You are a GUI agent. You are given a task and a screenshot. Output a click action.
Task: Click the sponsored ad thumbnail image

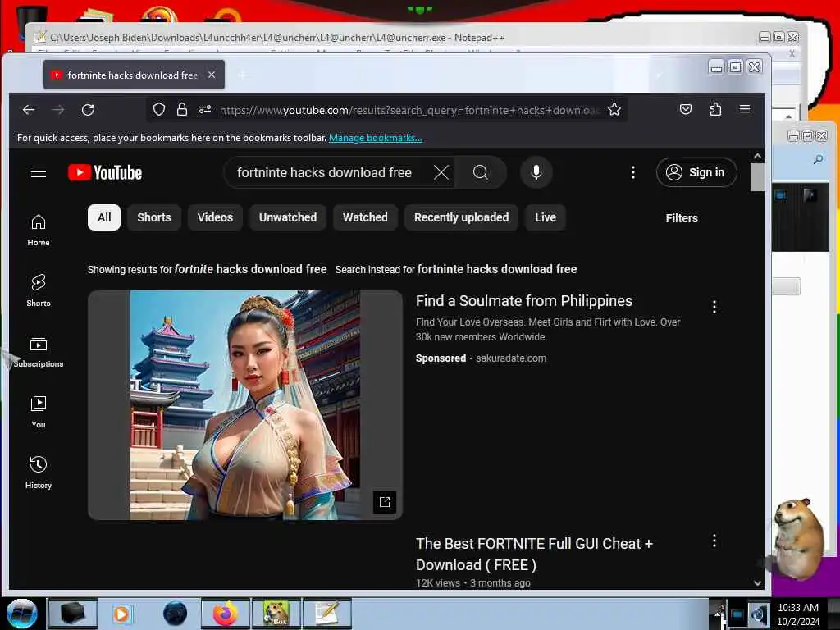(x=244, y=405)
